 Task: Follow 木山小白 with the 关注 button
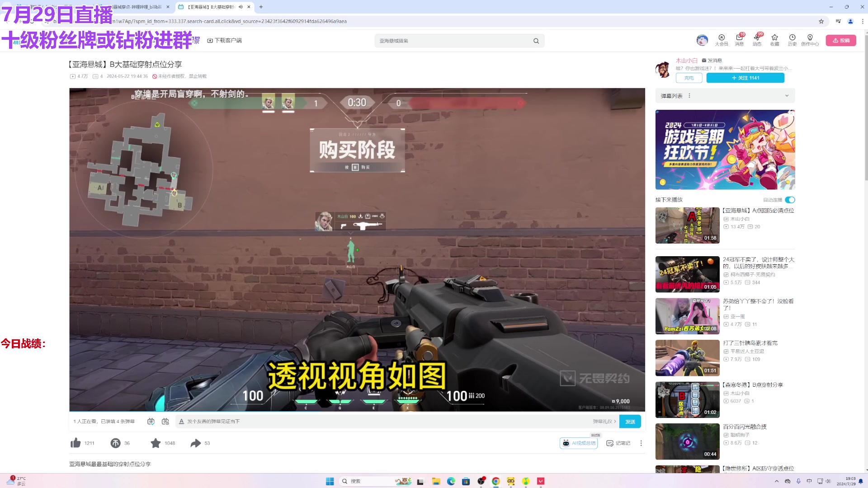tap(745, 78)
